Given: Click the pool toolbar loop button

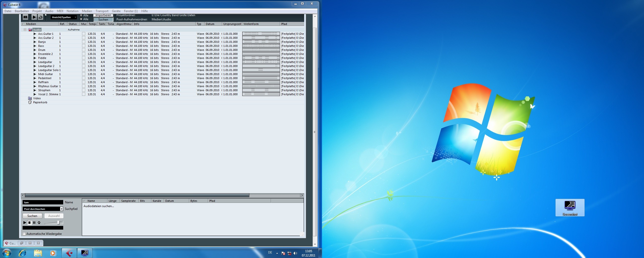Looking at the screenshot, I should pos(41,17).
